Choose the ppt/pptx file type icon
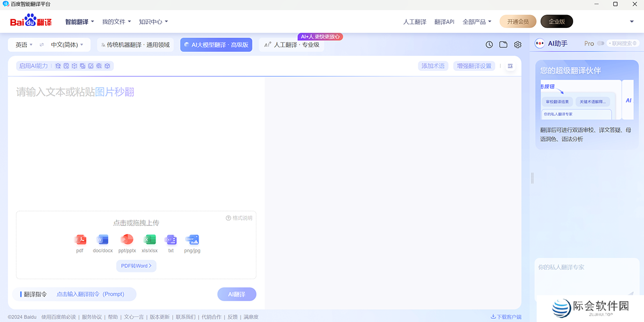The width and height of the screenshot is (644, 322). [x=126, y=240]
